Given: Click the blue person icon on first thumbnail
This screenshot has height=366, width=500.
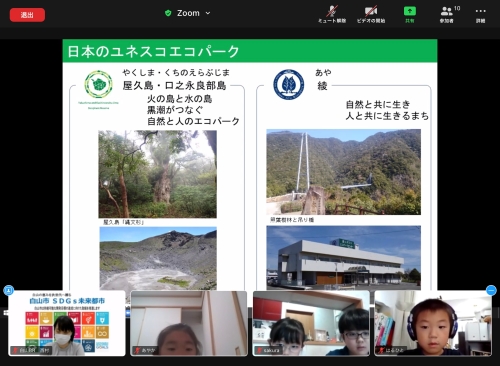Looking at the screenshot, I should (x=9, y=290).
